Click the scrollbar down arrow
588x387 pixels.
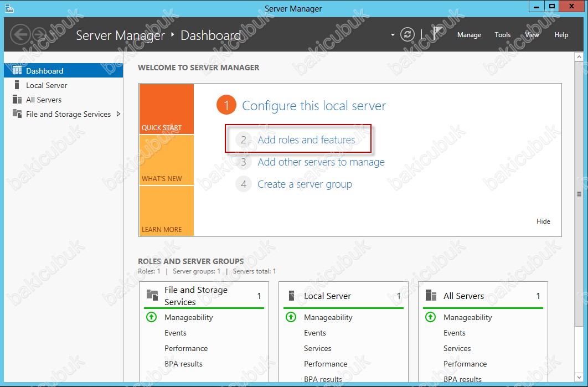coord(579,376)
